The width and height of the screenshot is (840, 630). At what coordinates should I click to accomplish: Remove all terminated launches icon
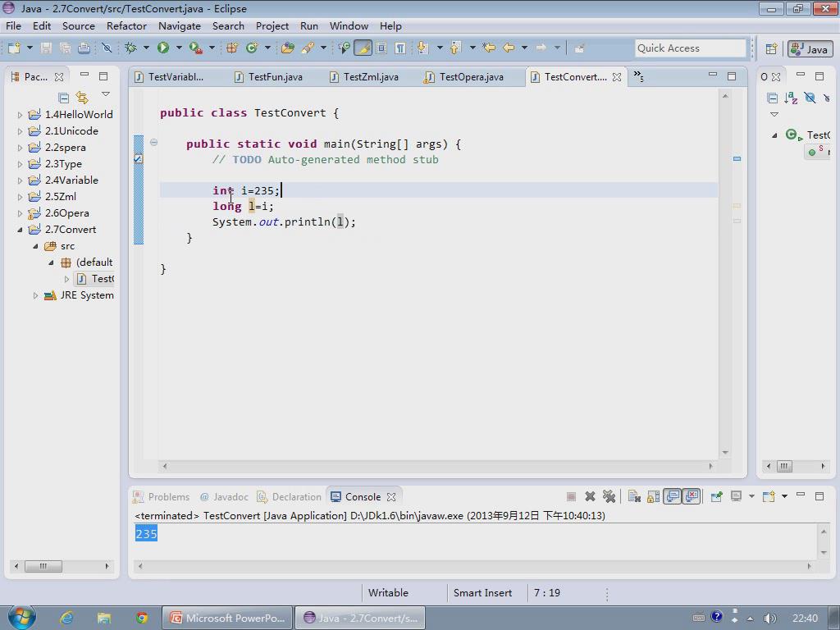(x=609, y=496)
